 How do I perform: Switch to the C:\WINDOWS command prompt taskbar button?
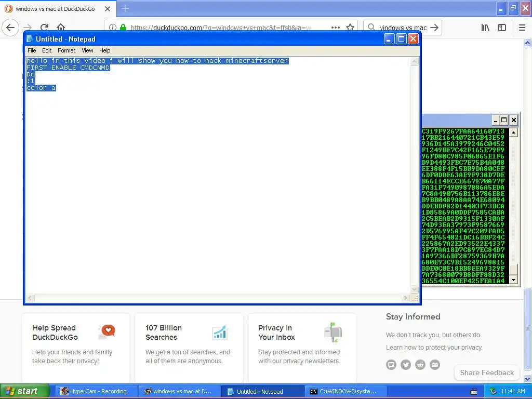coord(345,391)
